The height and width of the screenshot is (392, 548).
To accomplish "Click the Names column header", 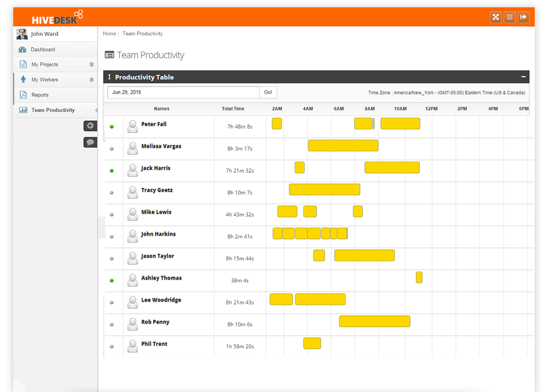I will point(161,109).
